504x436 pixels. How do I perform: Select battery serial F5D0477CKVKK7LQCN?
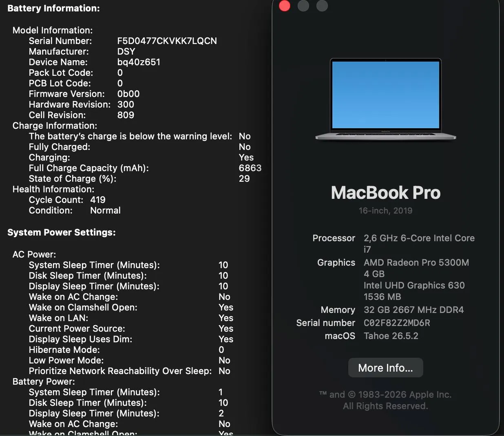coord(167,41)
